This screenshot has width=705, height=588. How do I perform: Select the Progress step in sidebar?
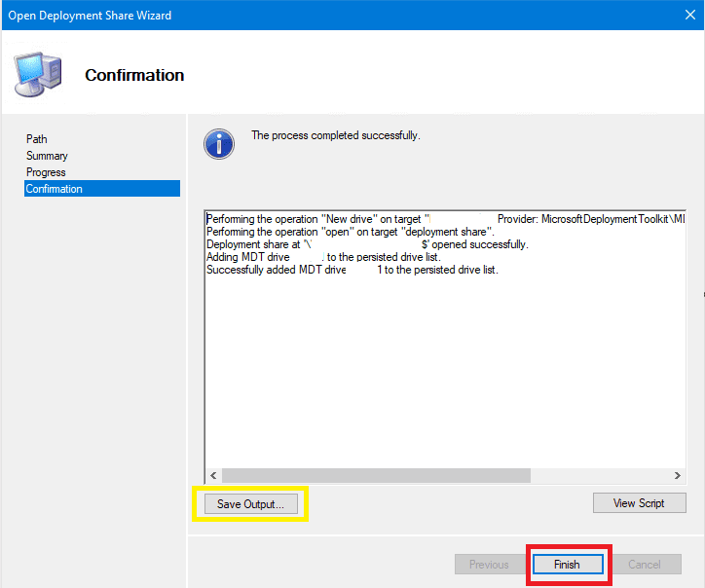(46, 172)
